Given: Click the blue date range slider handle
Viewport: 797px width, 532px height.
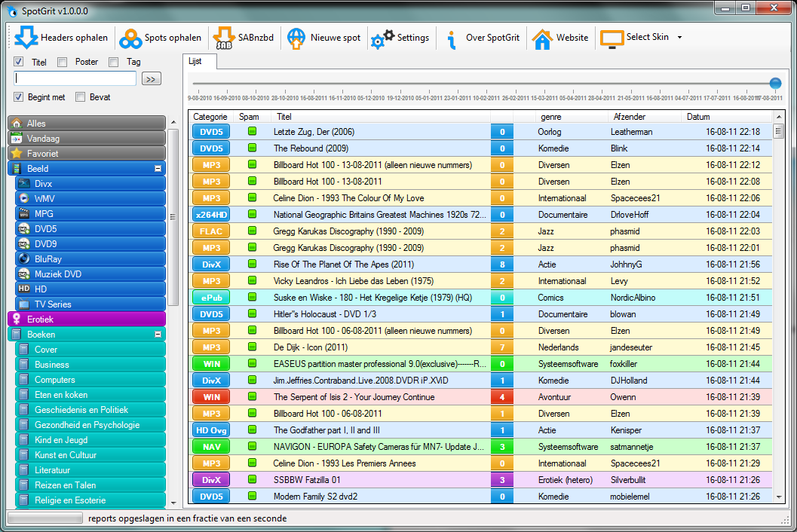Looking at the screenshot, I should 775,84.
